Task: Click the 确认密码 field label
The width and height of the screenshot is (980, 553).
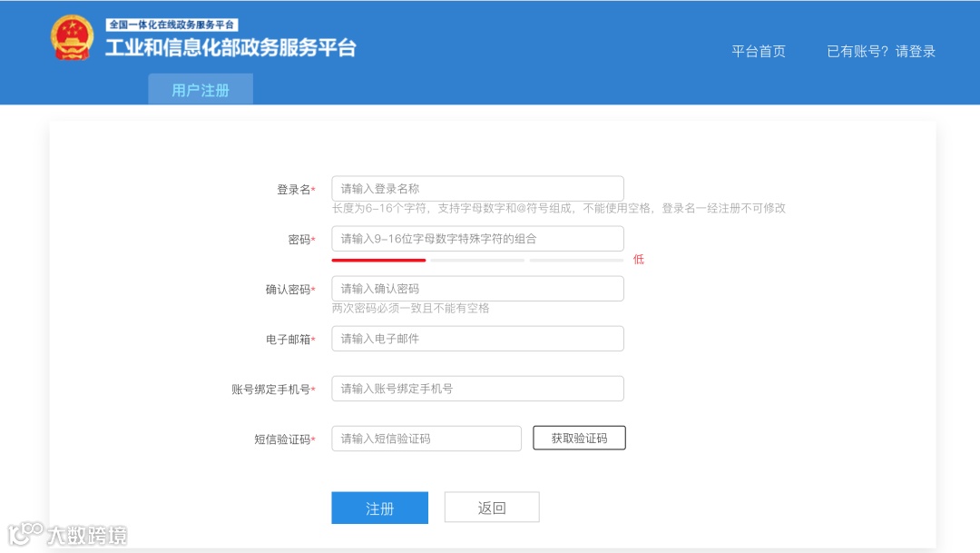Action: pos(290,289)
